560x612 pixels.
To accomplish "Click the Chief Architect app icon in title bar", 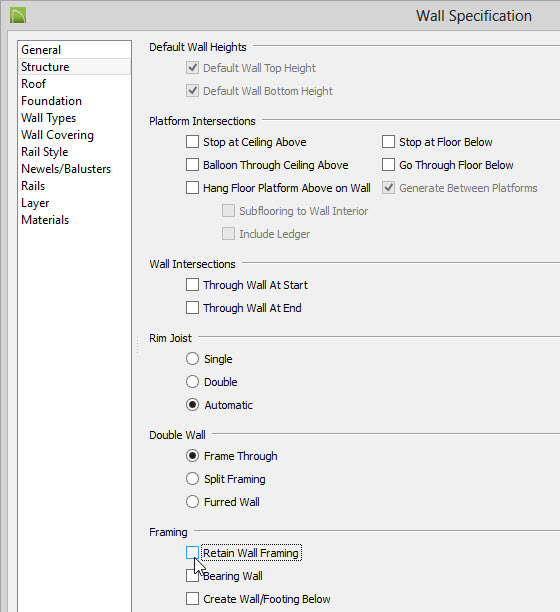I will 18,16.
